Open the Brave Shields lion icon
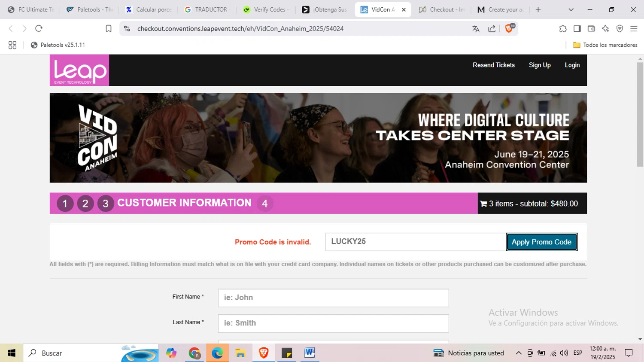644x362 pixels. (x=509, y=28)
